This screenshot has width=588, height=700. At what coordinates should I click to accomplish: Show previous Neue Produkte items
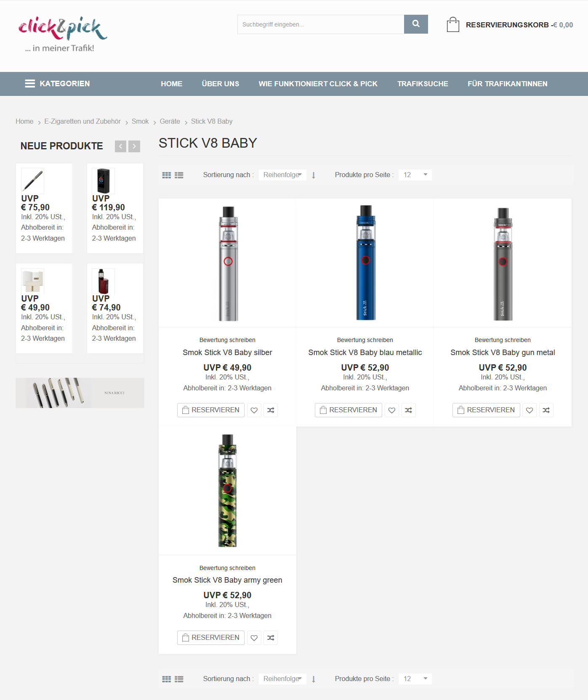coord(120,146)
